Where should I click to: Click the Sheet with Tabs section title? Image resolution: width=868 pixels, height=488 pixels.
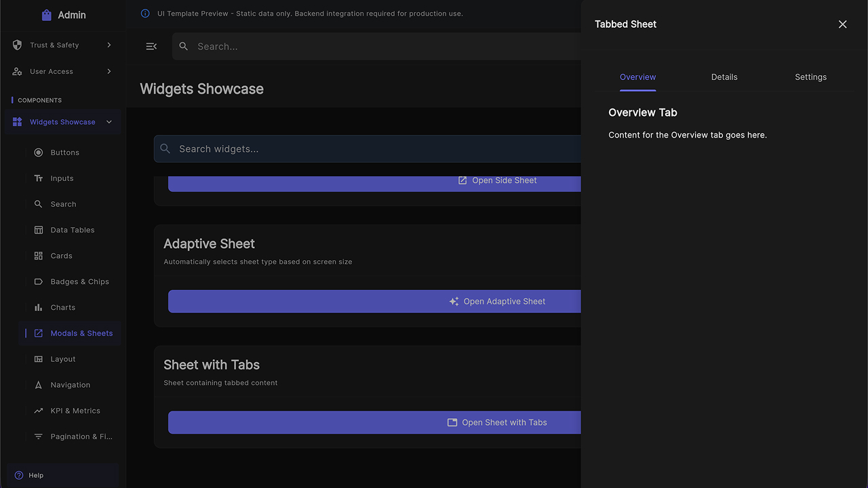212,365
